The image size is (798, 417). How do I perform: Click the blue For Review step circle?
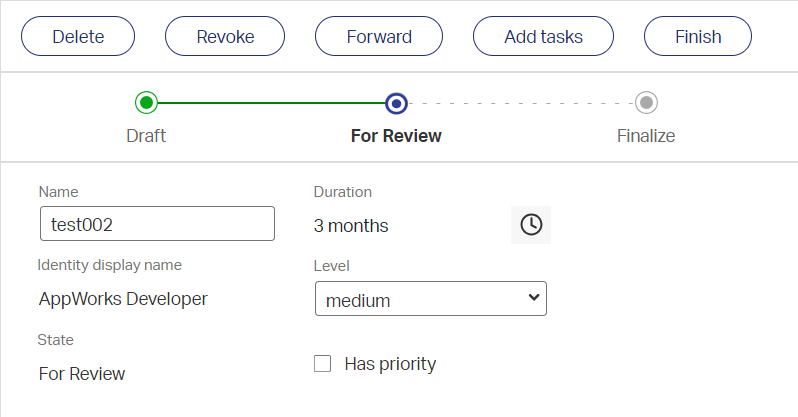click(396, 102)
